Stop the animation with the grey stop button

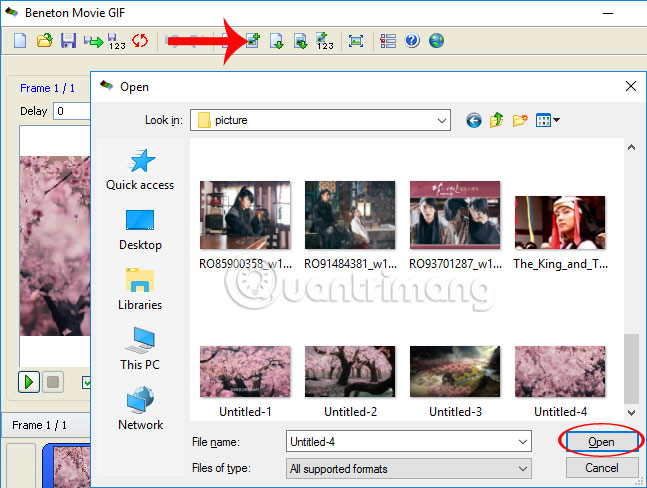point(53,382)
